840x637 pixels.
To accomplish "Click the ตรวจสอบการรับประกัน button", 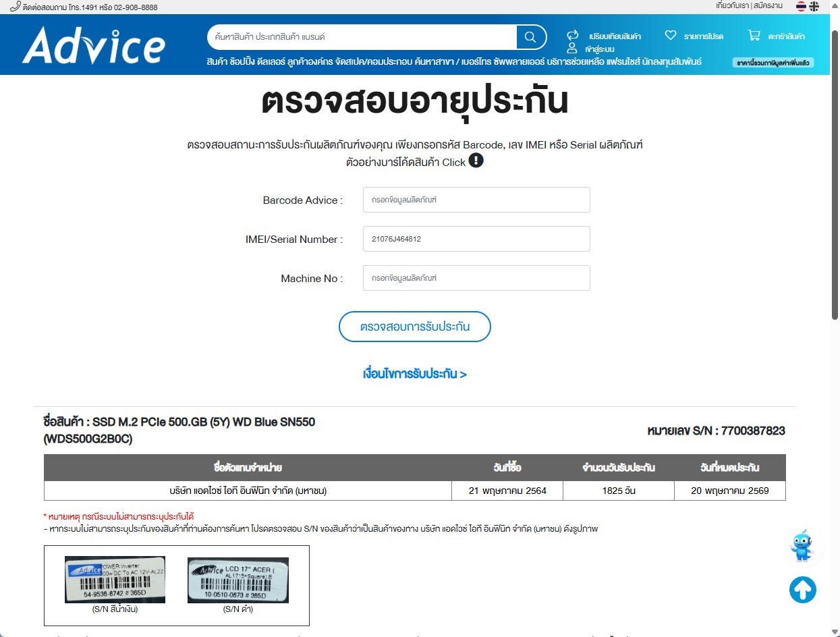I will point(415,327).
